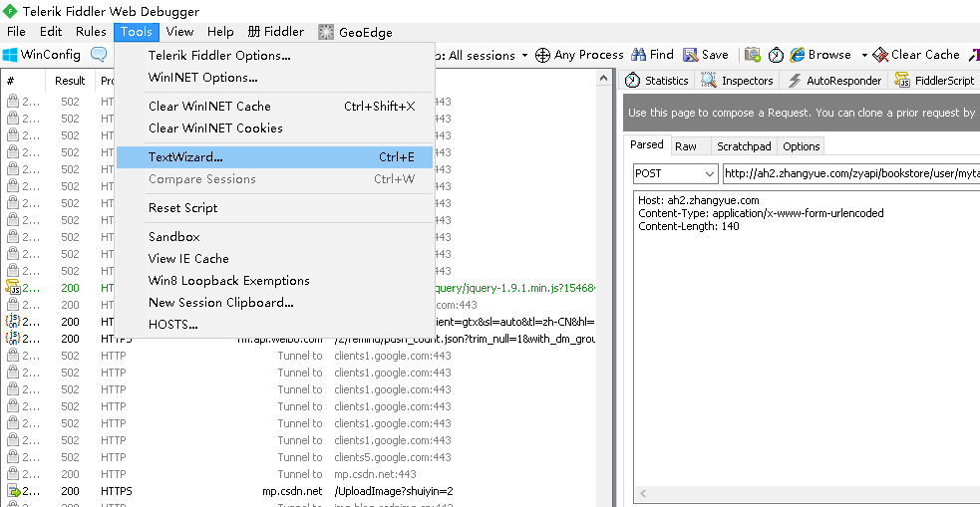Click the Statistics tab stopwatch icon

(632, 81)
